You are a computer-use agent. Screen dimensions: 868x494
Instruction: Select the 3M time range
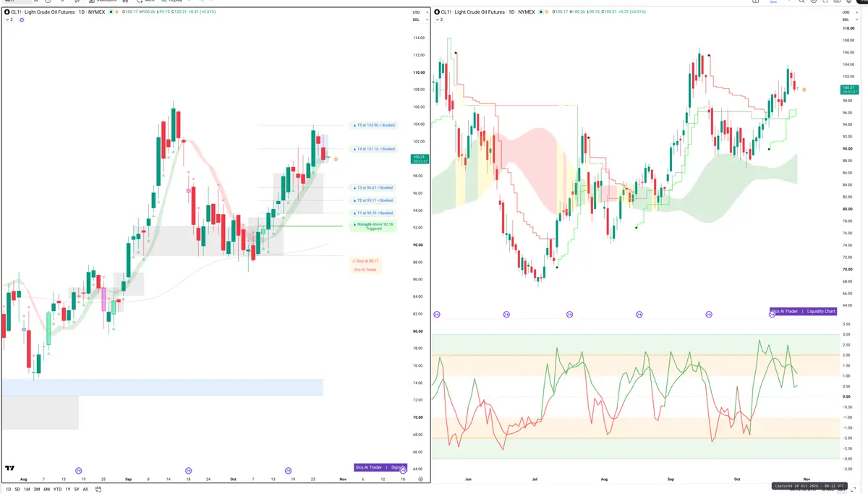(x=37, y=490)
